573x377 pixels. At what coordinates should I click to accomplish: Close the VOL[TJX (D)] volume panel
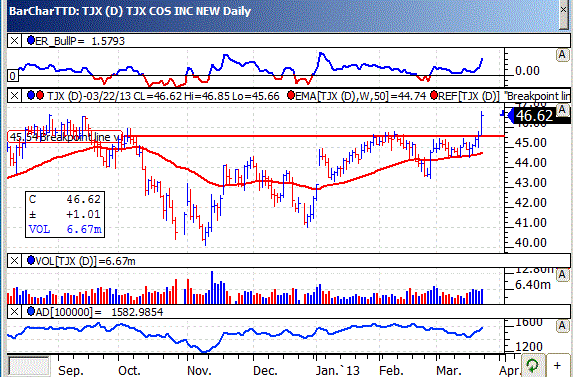click(14, 261)
